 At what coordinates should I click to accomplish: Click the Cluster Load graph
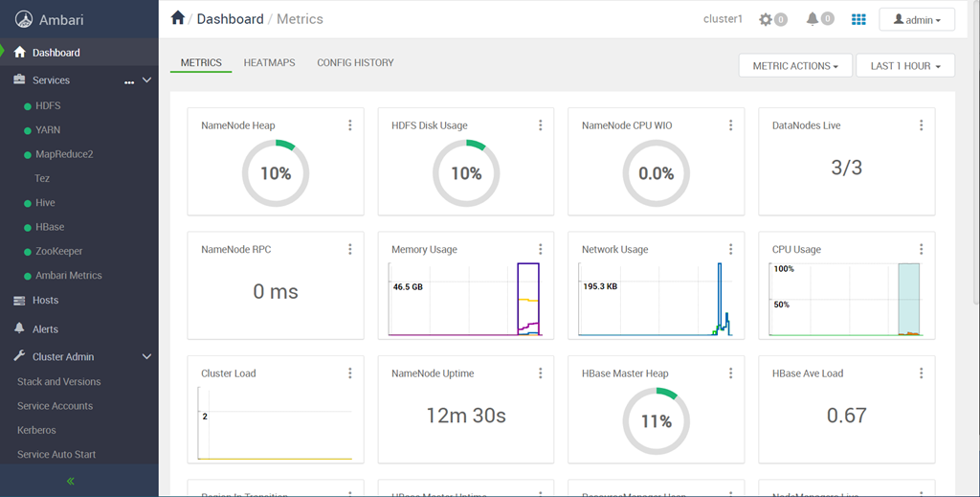click(275, 423)
